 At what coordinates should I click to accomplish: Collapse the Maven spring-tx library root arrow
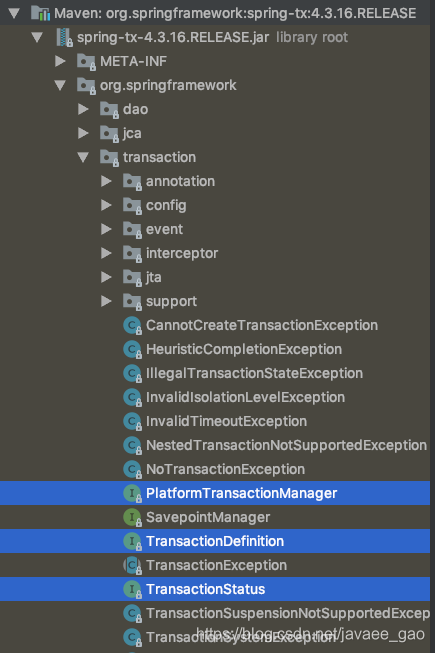pyautogui.click(x=14, y=13)
